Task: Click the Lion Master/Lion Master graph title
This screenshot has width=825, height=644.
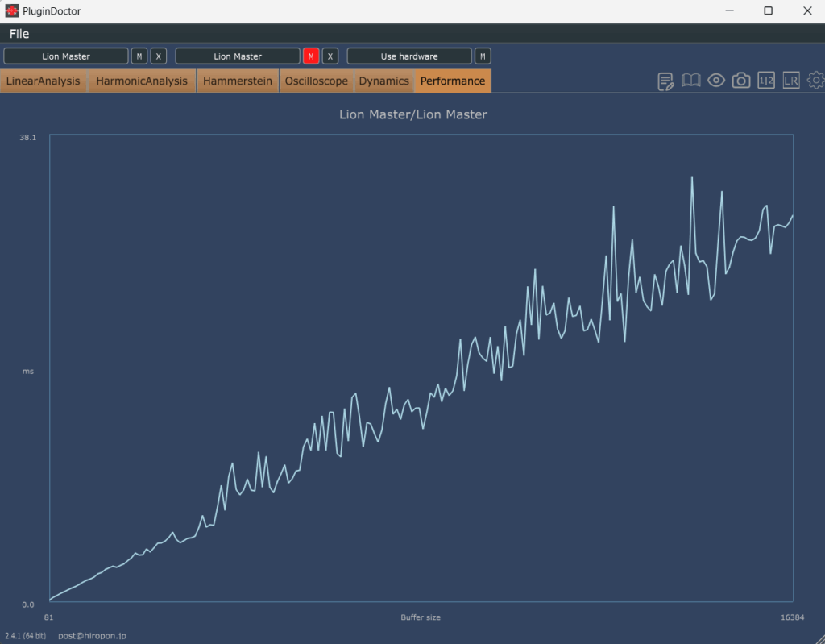Action: point(413,114)
